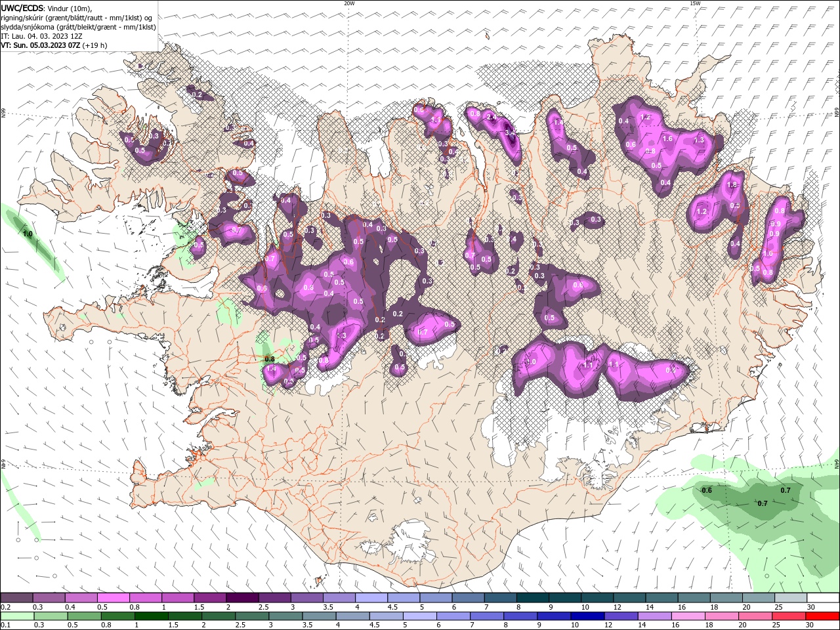840x630 pixels.
Task: Click the "3.4" snowfall value on the north coast
Action: click(x=511, y=132)
